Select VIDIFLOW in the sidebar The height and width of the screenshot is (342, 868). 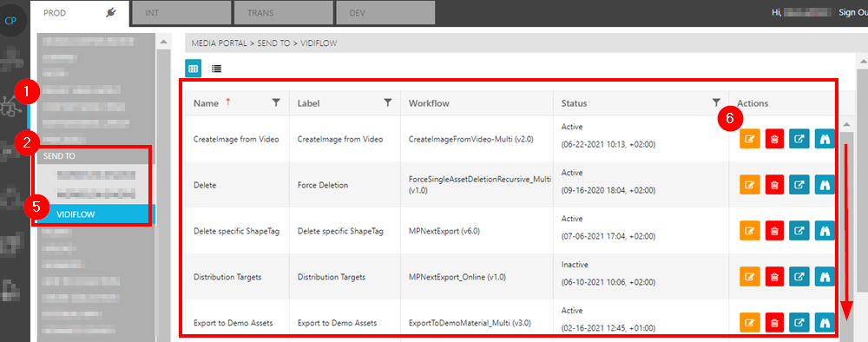pyautogui.click(x=96, y=214)
